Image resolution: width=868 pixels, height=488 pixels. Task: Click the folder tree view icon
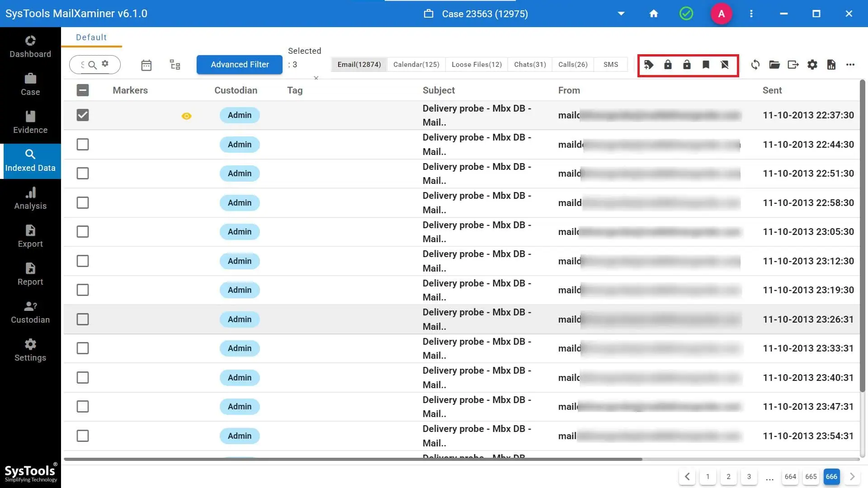click(175, 65)
